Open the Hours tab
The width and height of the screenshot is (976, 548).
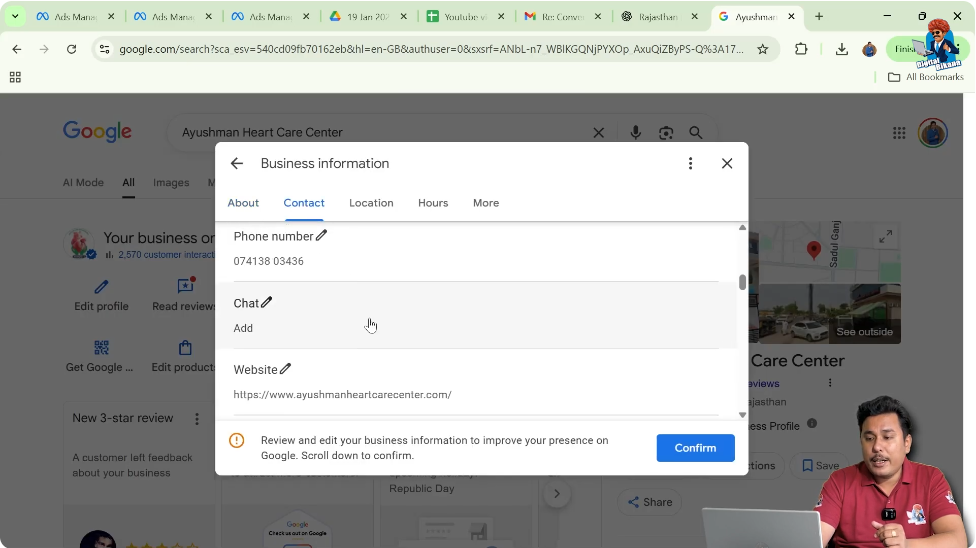[433, 203]
